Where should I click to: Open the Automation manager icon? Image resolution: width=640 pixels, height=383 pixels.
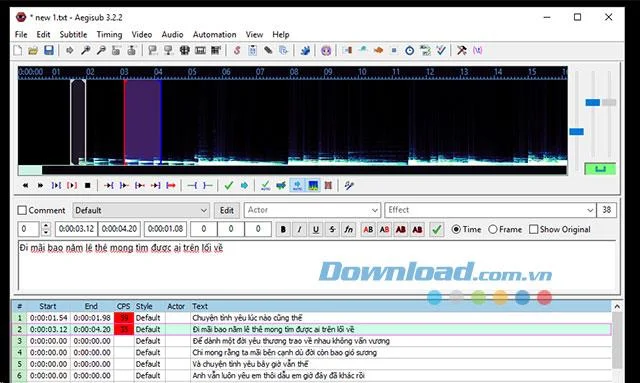(x=305, y=51)
